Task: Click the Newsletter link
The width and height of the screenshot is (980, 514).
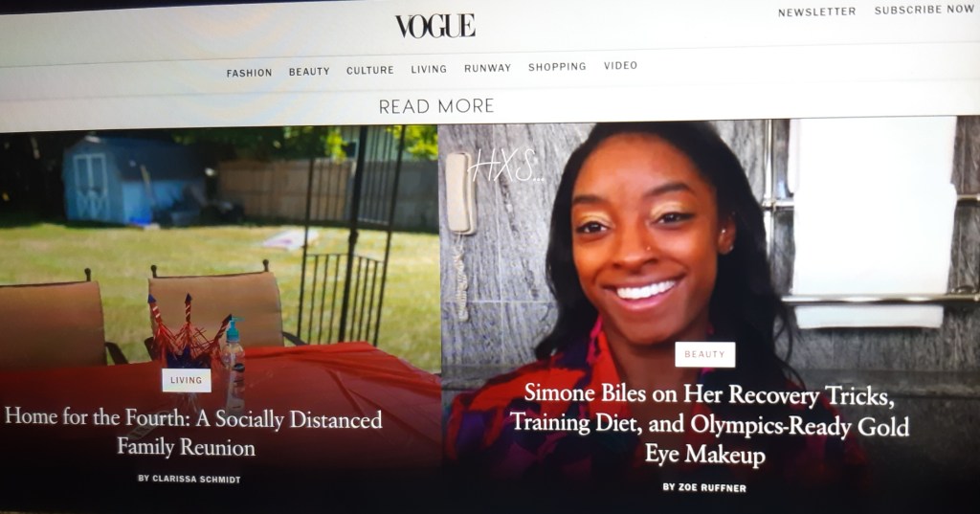Action: pos(817,11)
